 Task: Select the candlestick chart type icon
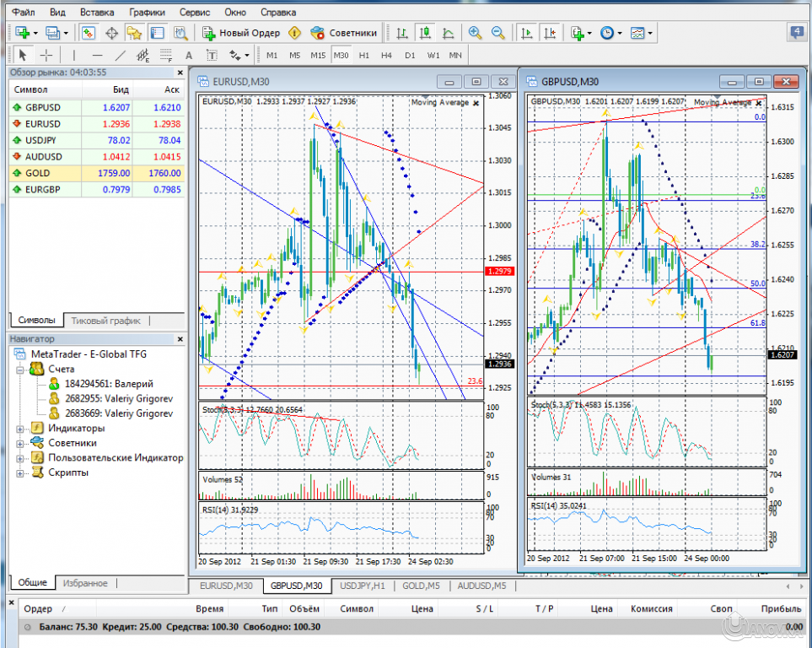426,32
